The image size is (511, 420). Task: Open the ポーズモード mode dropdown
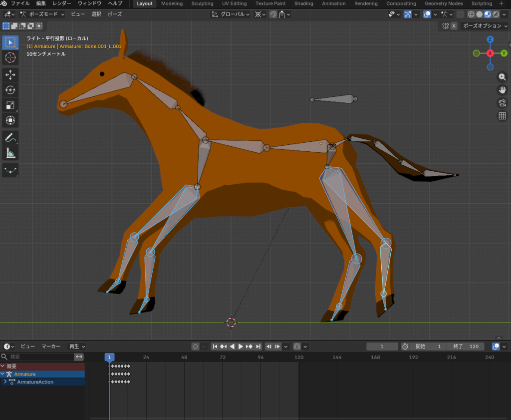(42, 14)
